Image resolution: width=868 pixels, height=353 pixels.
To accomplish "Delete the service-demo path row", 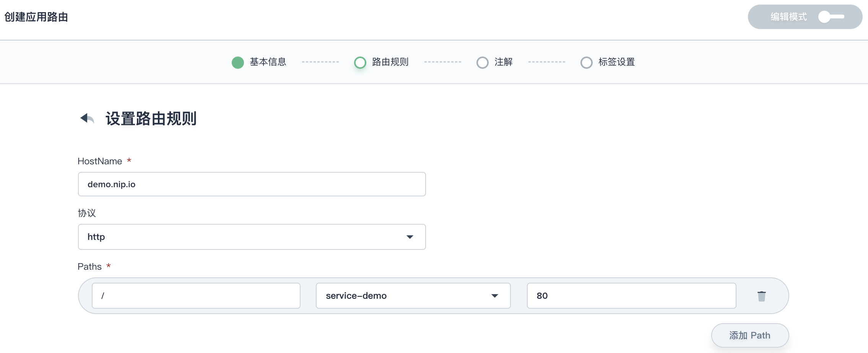I will [761, 296].
